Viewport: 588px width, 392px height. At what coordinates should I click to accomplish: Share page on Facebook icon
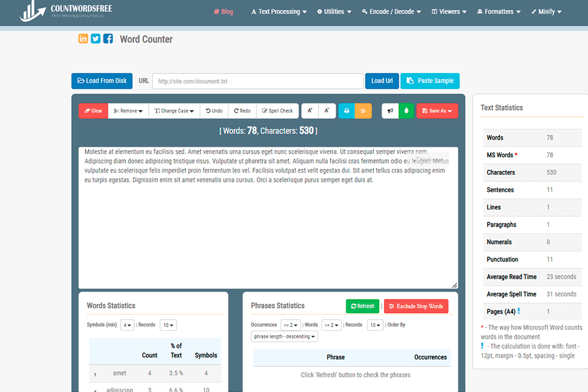[x=108, y=39]
